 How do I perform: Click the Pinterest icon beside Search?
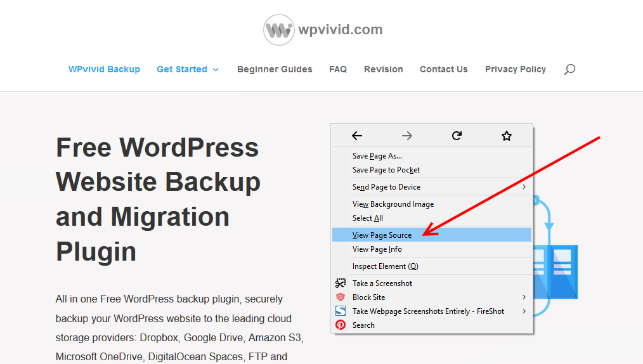[x=341, y=325]
